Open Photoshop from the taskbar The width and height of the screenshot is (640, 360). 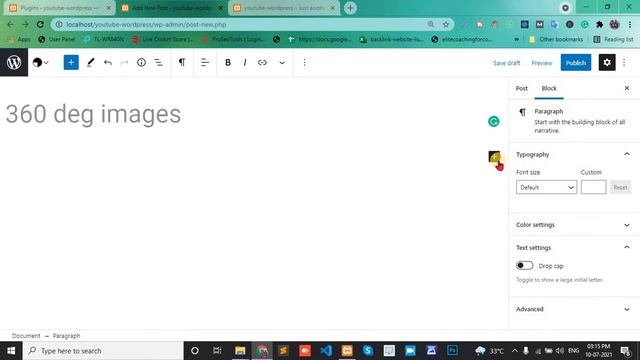(452, 351)
